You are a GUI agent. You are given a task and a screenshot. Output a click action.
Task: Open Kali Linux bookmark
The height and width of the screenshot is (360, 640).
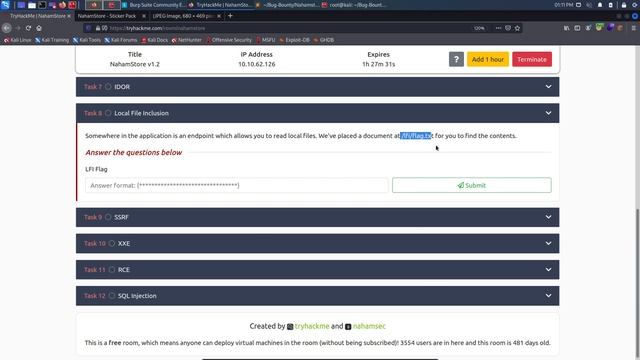point(18,40)
